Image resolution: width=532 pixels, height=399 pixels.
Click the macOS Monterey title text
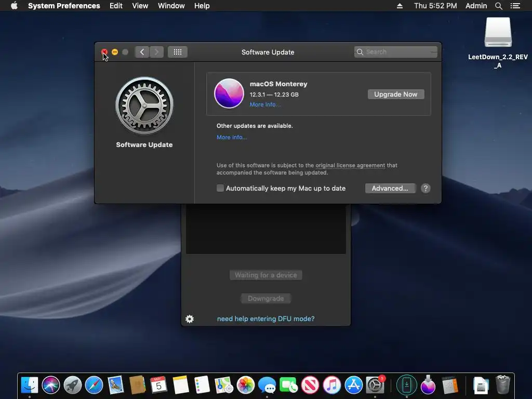[278, 84]
